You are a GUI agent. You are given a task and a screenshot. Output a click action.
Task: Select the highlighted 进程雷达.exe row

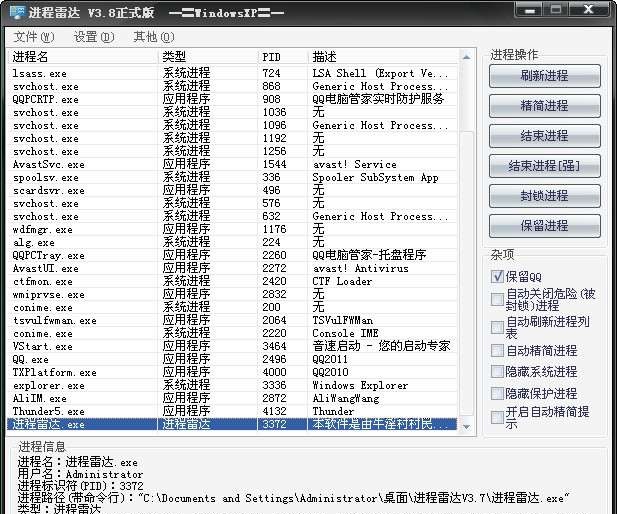[232, 424]
